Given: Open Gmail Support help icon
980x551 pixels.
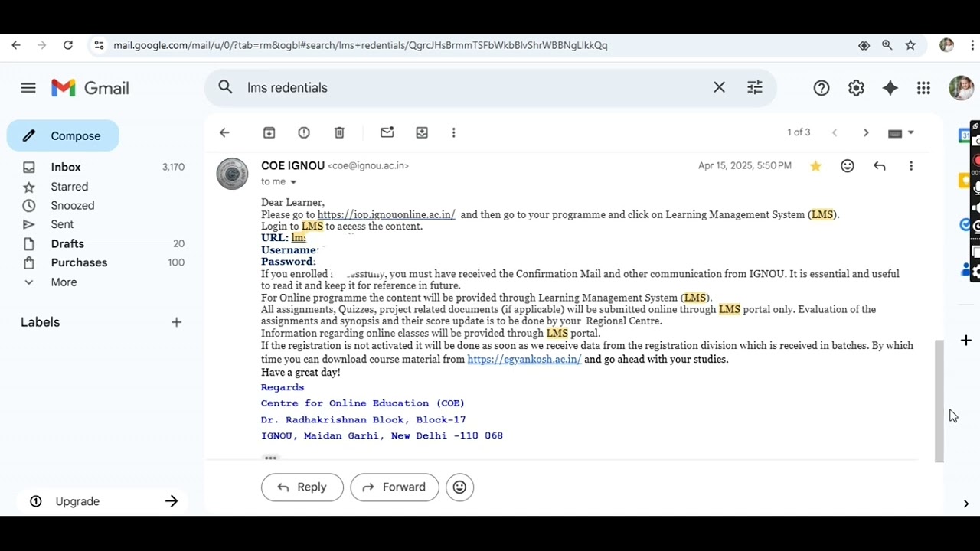Looking at the screenshot, I should point(822,88).
